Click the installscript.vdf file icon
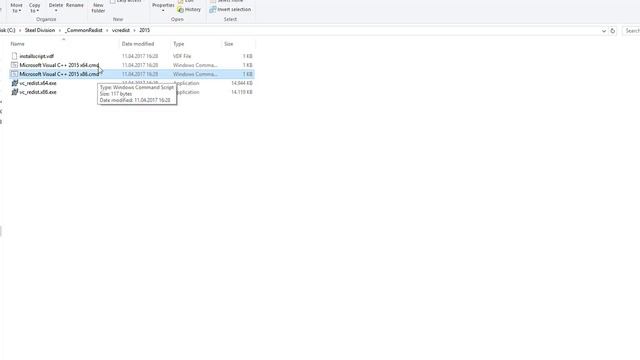This screenshot has width=640, height=360. 15,56
